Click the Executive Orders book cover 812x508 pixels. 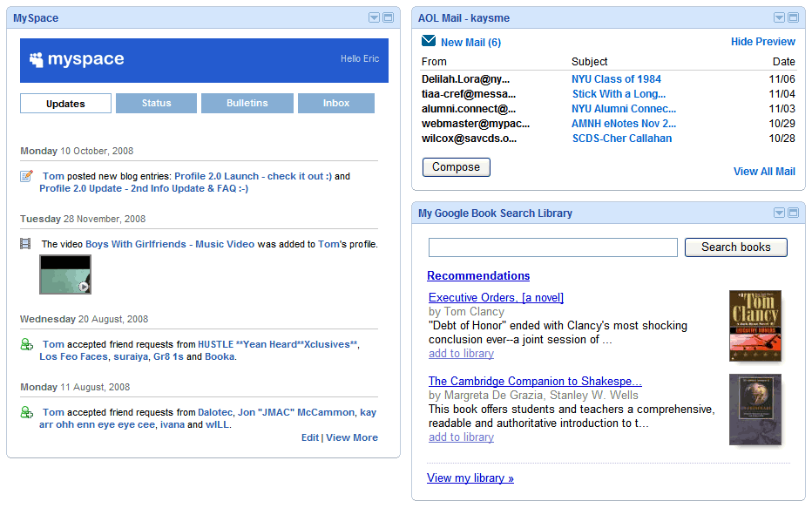(755, 327)
